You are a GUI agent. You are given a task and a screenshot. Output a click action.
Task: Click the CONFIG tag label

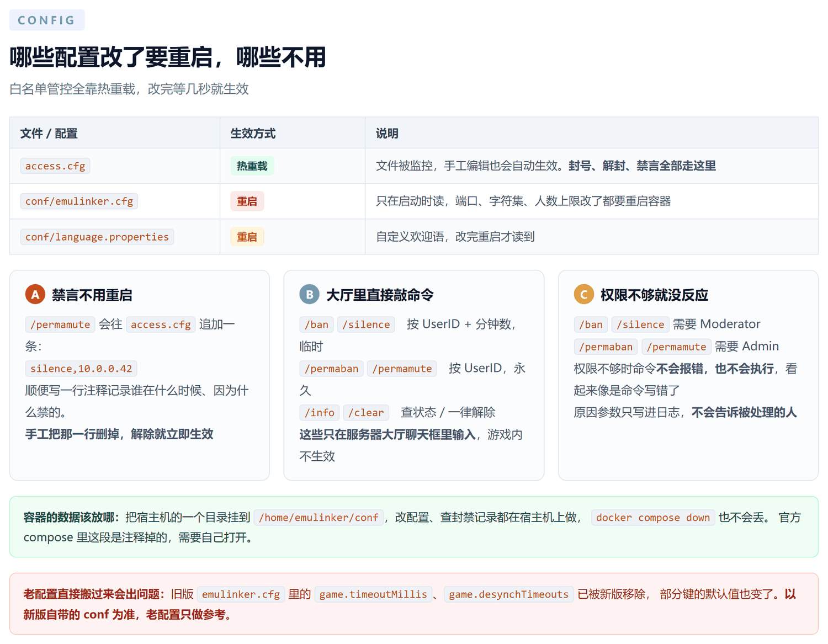pos(47,20)
